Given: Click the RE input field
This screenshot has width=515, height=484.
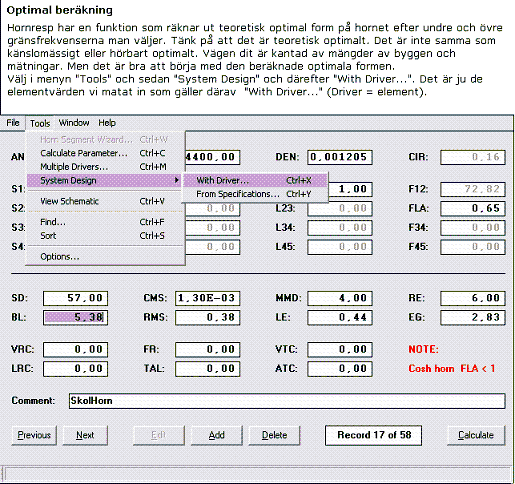Looking at the screenshot, I should coord(473,298).
